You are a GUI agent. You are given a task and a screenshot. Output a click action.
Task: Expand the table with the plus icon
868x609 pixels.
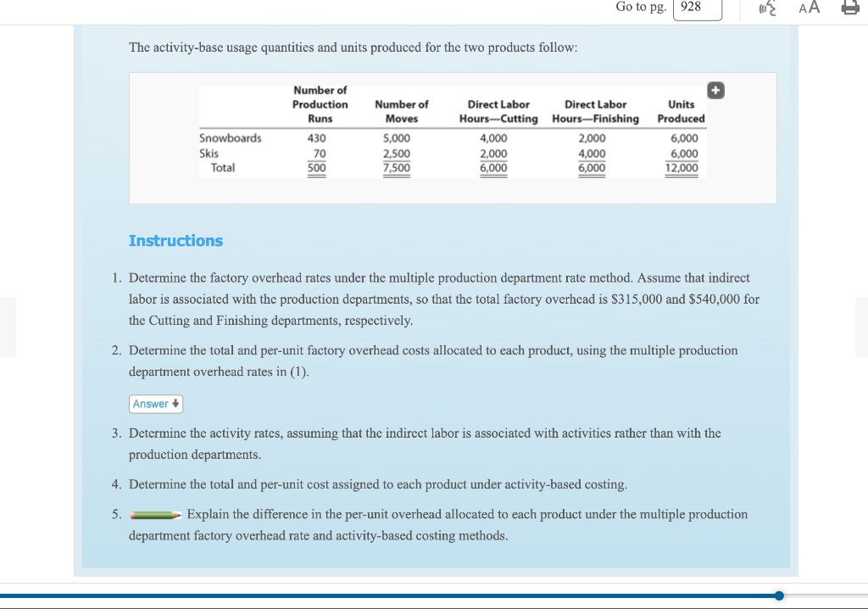(x=715, y=90)
